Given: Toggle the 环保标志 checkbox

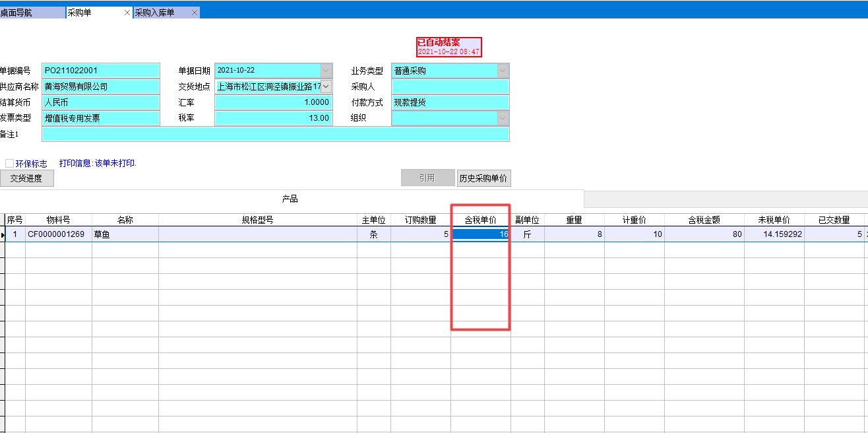Looking at the screenshot, I should tap(9, 163).
